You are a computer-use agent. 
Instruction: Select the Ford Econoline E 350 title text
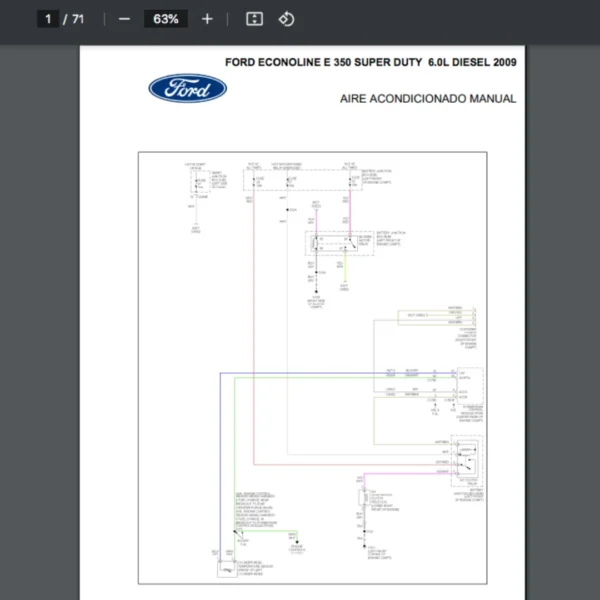371,62
